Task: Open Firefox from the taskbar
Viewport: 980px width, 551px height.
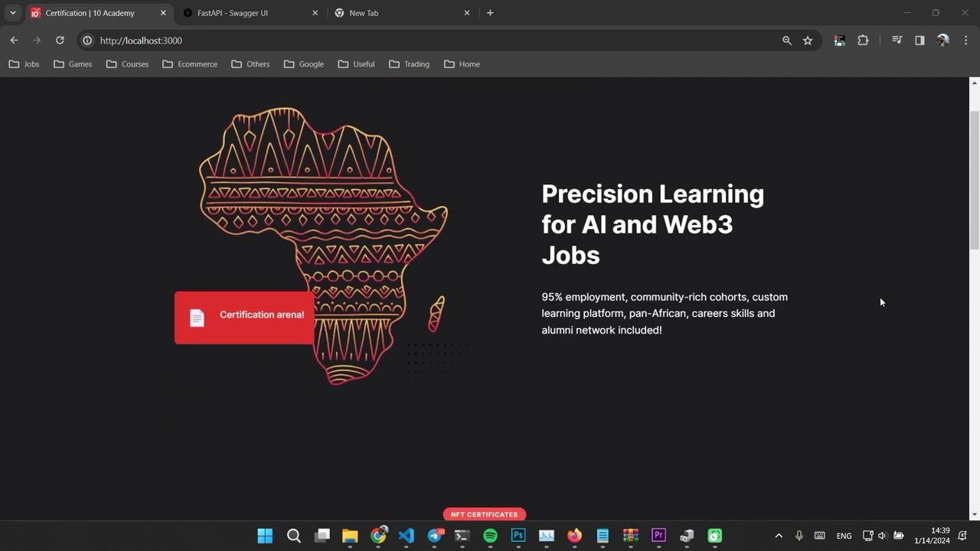Action: (574, 536)
